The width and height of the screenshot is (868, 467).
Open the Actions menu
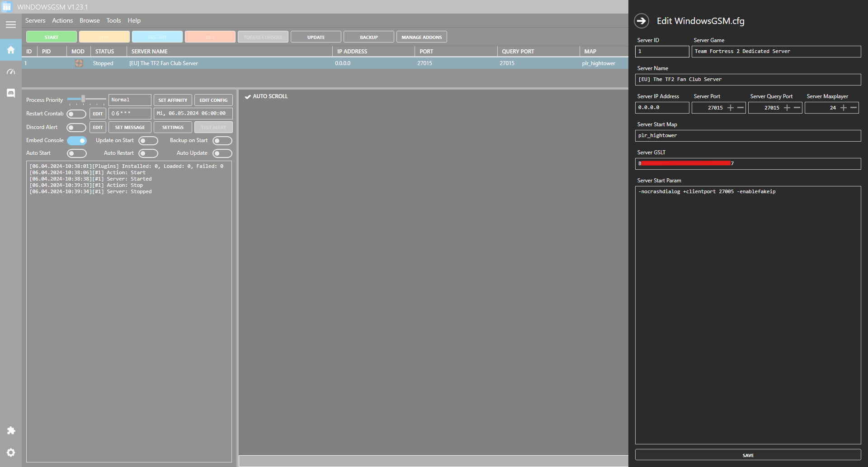point(62,20)
